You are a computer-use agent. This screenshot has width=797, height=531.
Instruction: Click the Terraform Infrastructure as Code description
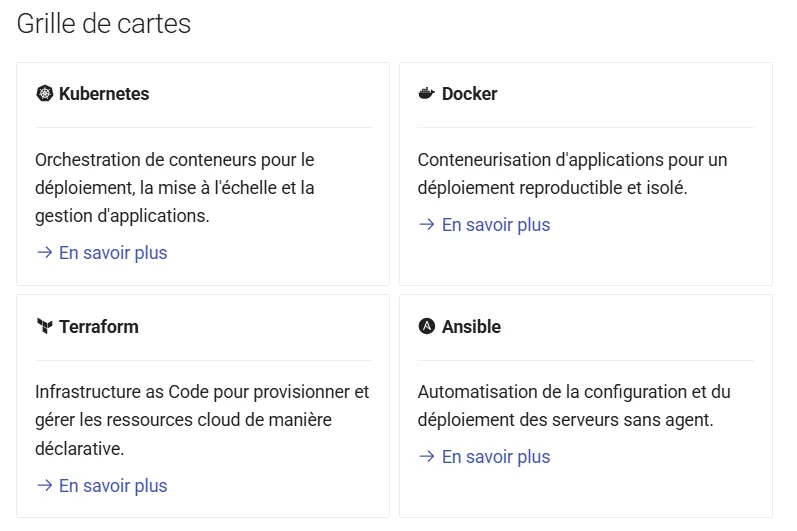pyautogui.click(x=201, y=420)
